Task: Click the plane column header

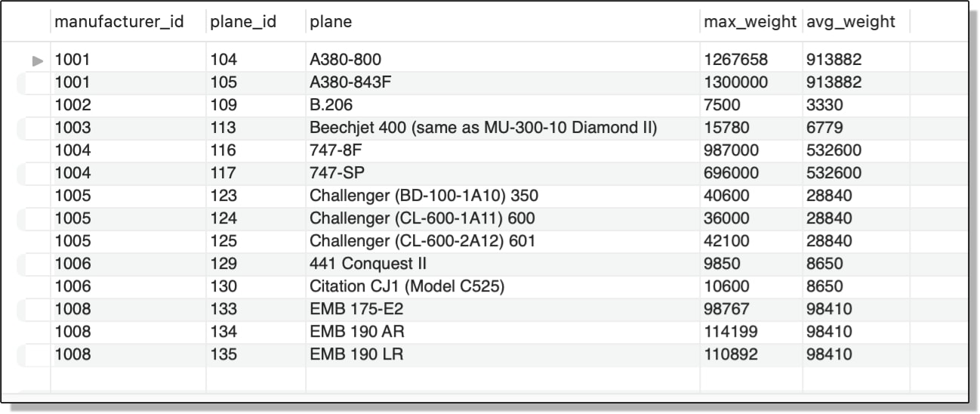Action: (x=331, y=22)
